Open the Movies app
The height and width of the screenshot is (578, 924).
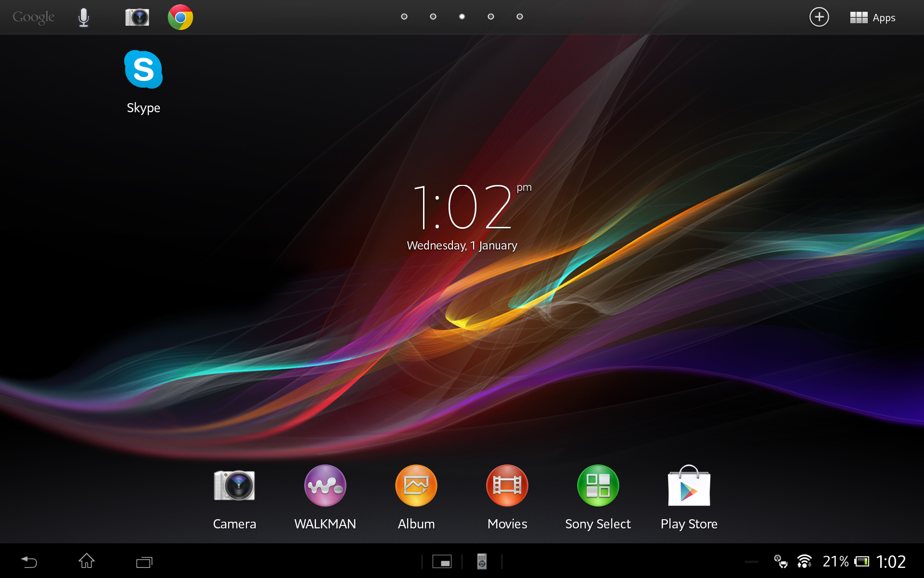(507, 498)
